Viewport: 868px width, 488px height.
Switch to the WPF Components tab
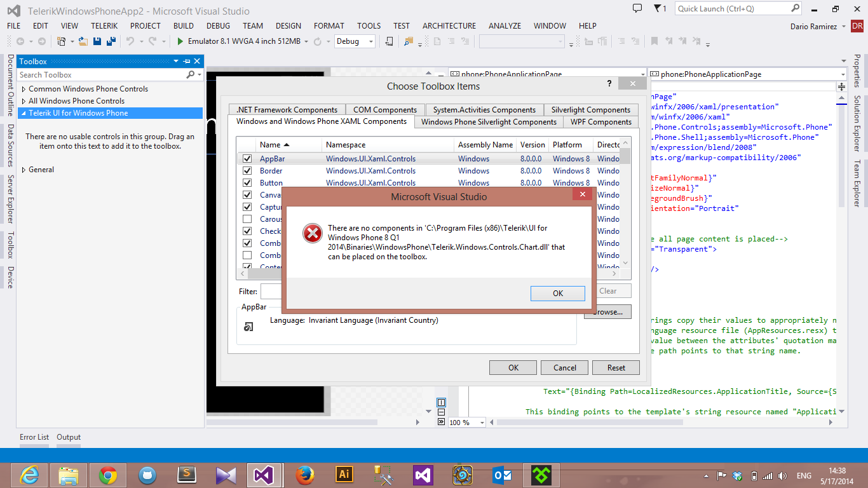601,122
